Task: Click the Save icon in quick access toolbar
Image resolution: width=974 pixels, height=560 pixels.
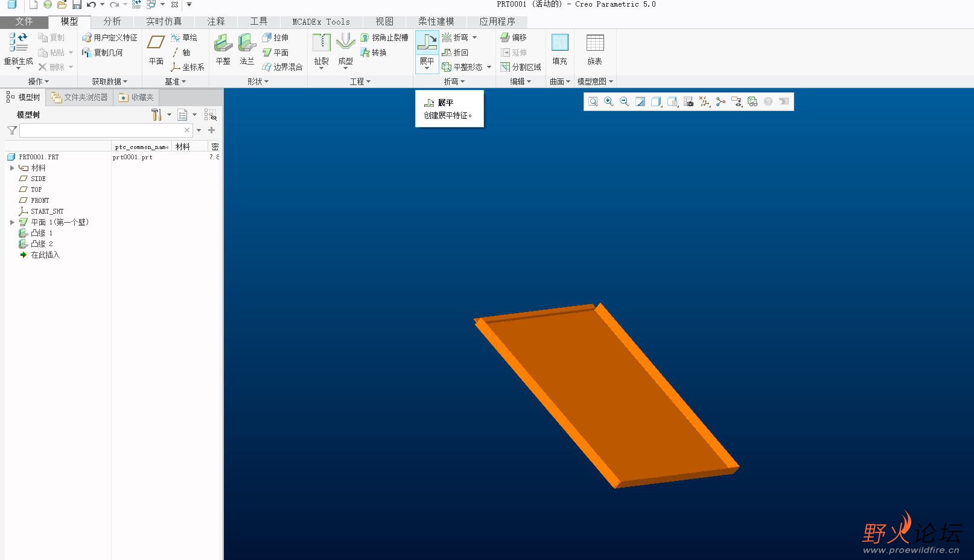Action: pos(77,5)
